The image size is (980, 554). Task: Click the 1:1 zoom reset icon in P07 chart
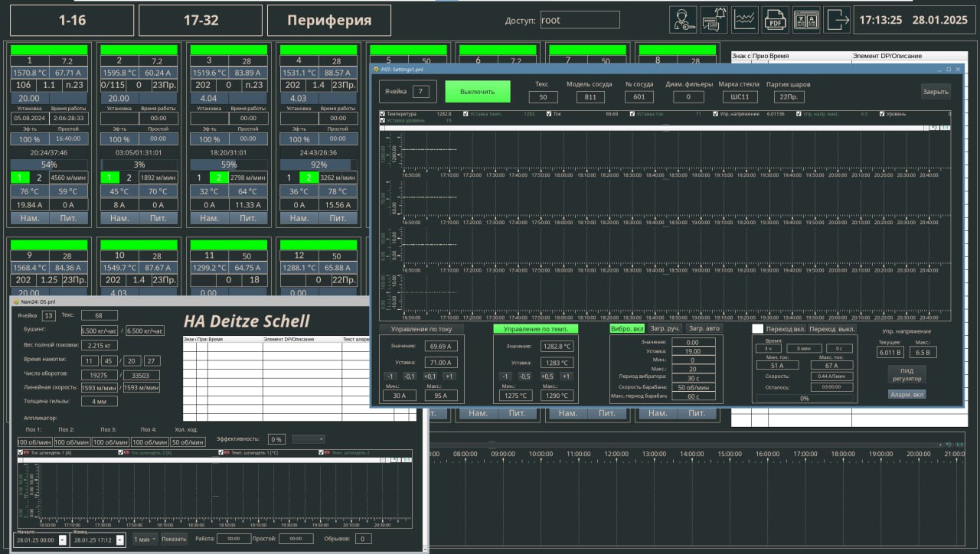pos(944,127)
